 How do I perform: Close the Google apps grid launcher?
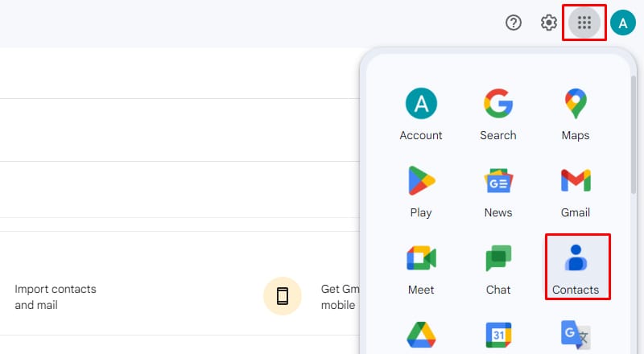tap(584, 23)
